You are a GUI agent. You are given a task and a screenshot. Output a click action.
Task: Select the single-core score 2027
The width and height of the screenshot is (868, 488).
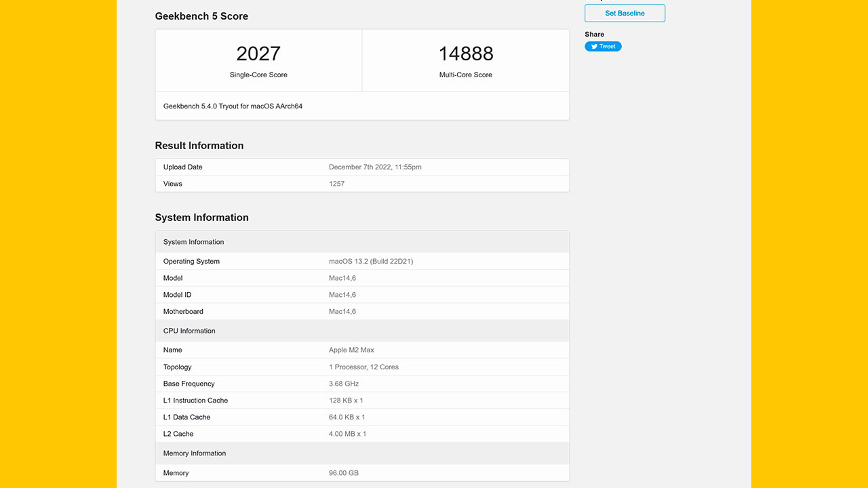(258, 54)
